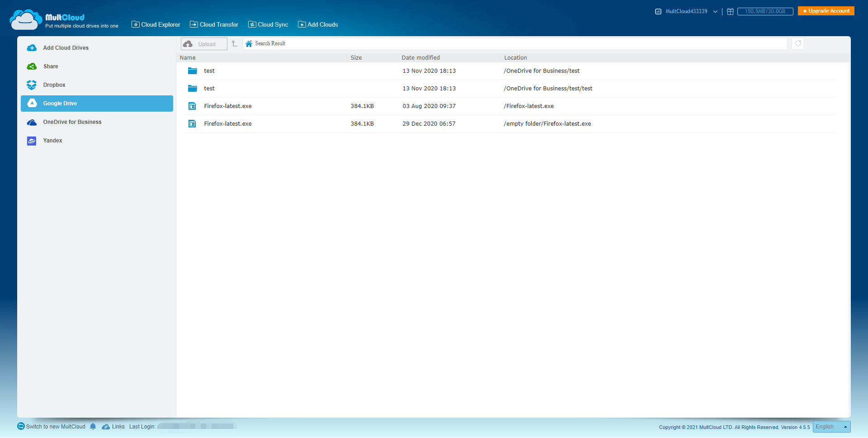Open the traffic statistics icon beside username

(658, 11)
